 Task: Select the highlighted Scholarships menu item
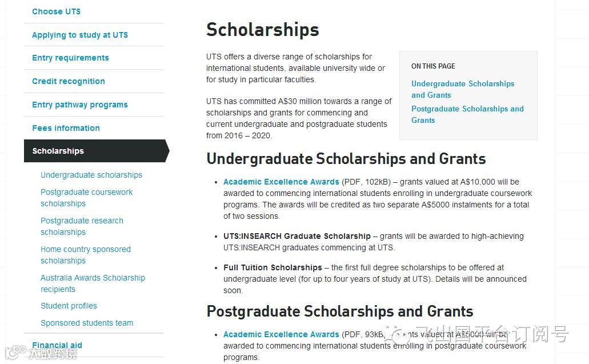click(58, 151)
